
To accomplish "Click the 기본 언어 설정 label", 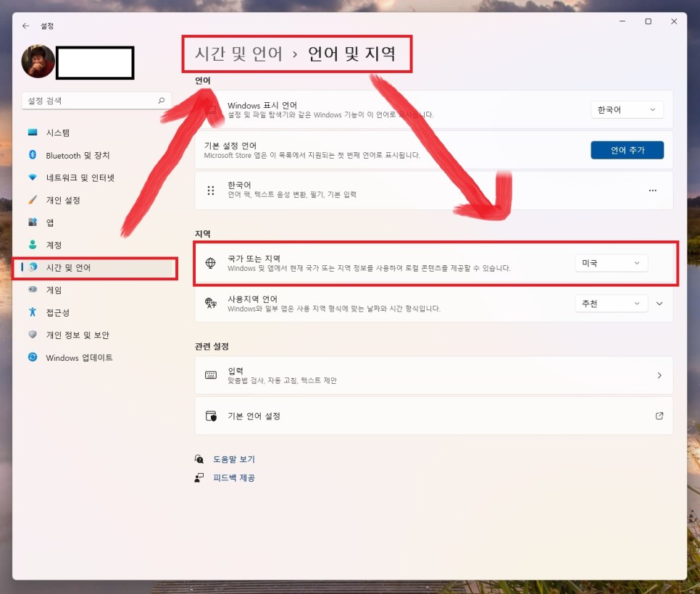I will [x=254, y=416].
